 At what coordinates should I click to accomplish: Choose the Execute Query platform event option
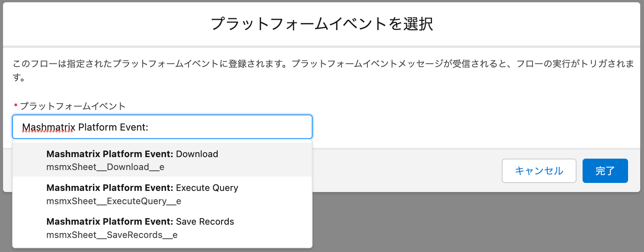coord(162,194)
